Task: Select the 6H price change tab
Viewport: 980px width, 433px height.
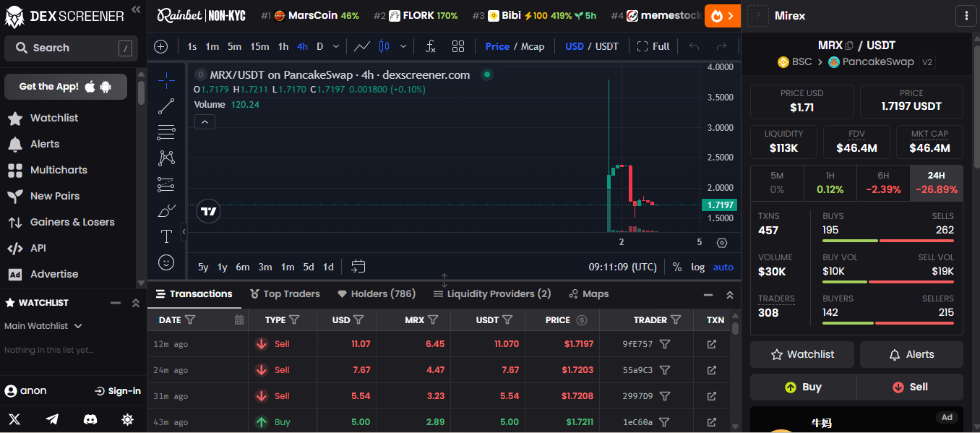Action: (883, 183)
